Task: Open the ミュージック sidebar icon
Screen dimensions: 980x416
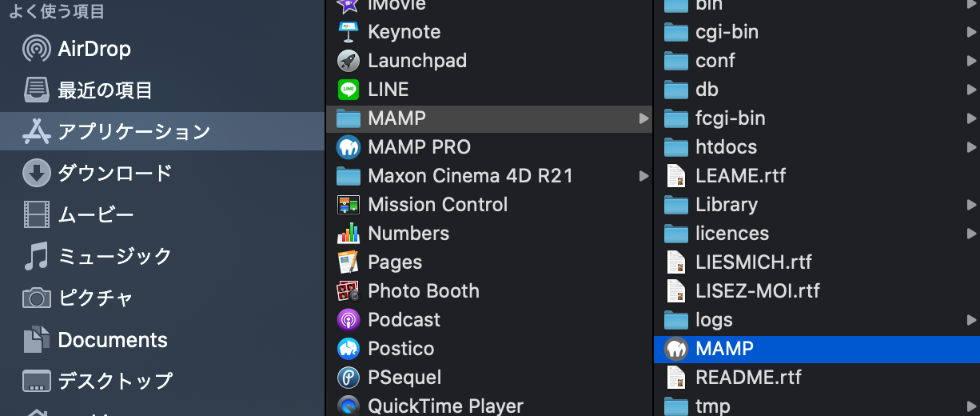Action: click(x=37, y=257)
